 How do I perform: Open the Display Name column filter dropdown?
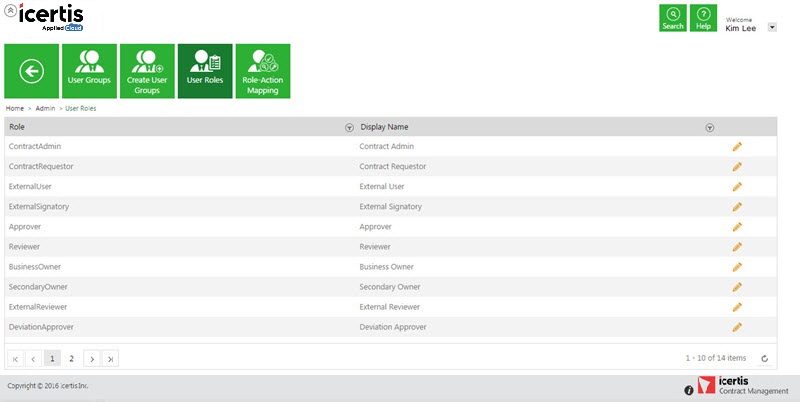709,128
